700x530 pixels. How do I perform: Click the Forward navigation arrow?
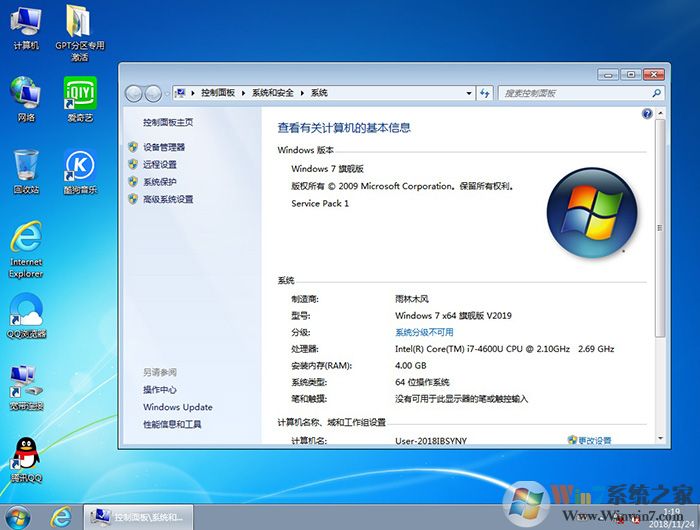[x=153, y=93]
